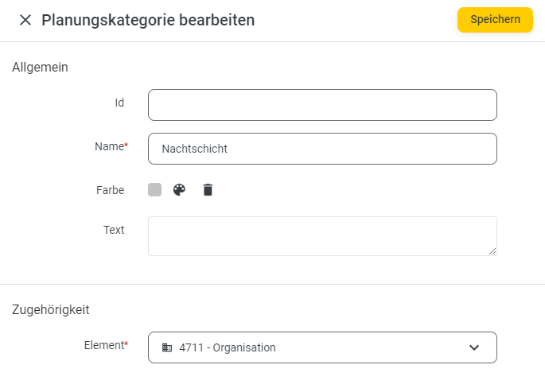545x392 pixels.
Task: Click the Allgemein section heading
Action: coord(40,67)
